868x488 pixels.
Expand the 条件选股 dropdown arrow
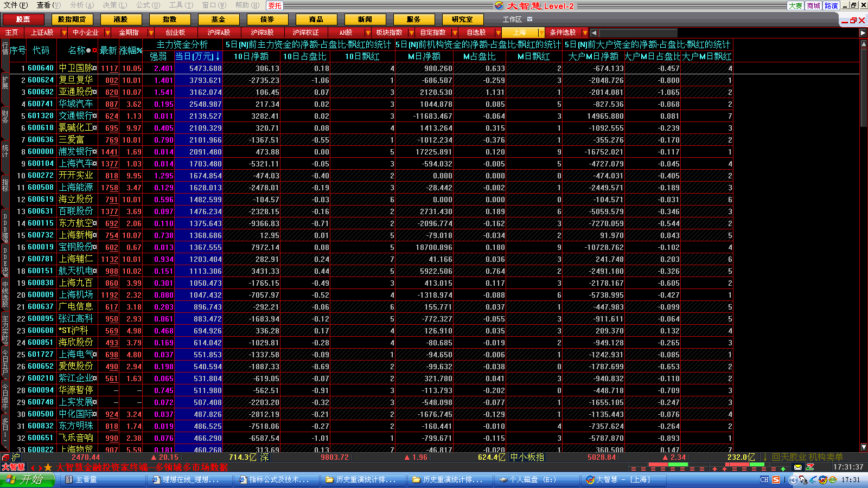tap(585, 33)
